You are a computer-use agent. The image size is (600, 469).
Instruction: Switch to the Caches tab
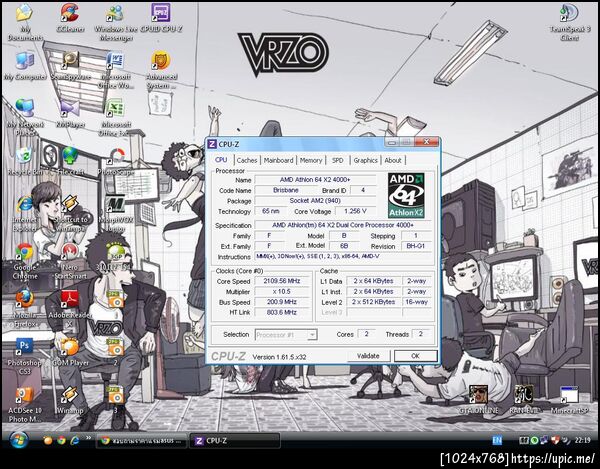click(x=247, y=160)
